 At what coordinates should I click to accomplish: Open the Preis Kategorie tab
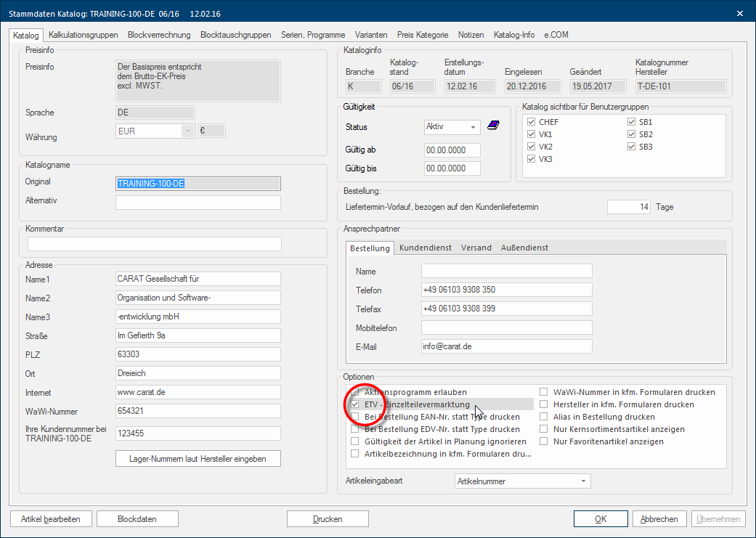pyautogui.click(x=424, y=35)
